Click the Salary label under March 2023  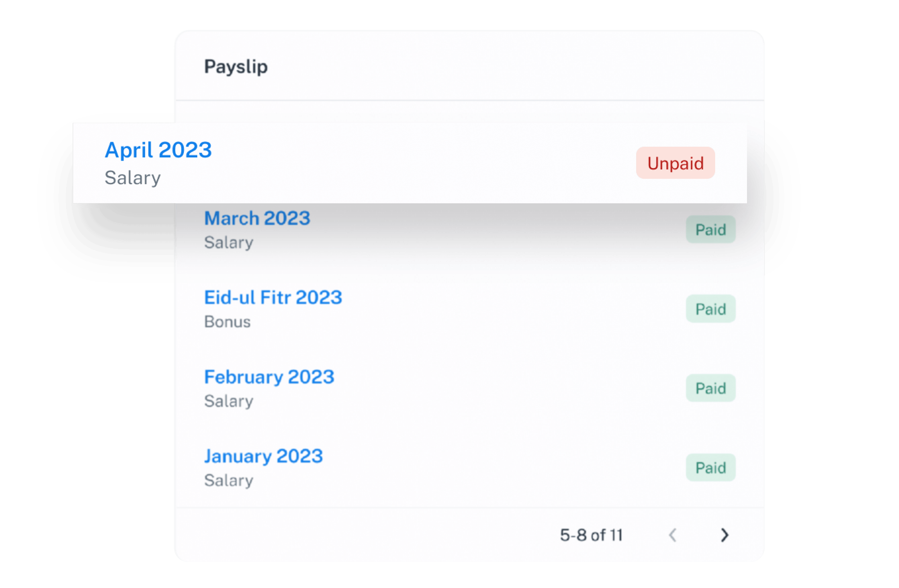tap(229, 242)
